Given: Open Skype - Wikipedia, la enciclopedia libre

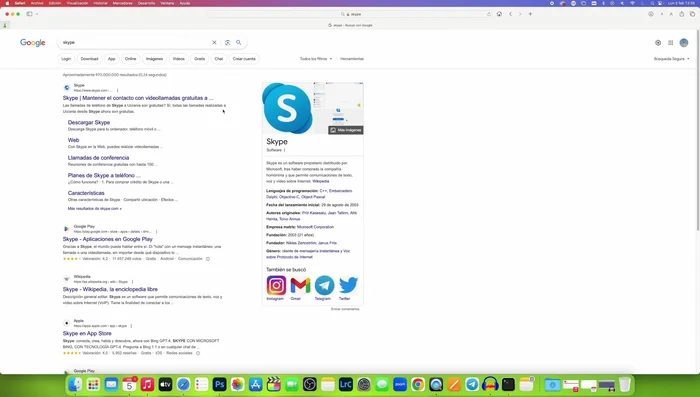Looking at the screenshot, I should coord(110,289).
